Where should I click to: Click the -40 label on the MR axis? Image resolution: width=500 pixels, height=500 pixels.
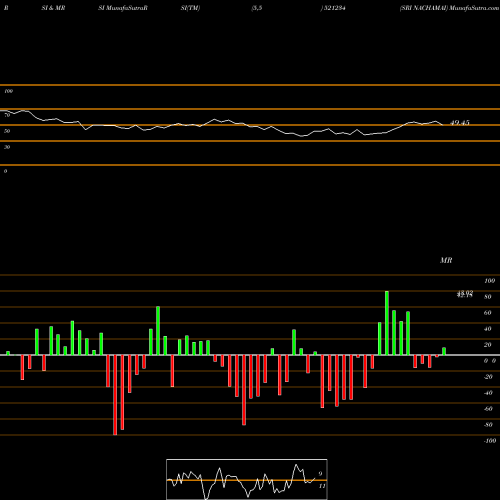[488, 393]
